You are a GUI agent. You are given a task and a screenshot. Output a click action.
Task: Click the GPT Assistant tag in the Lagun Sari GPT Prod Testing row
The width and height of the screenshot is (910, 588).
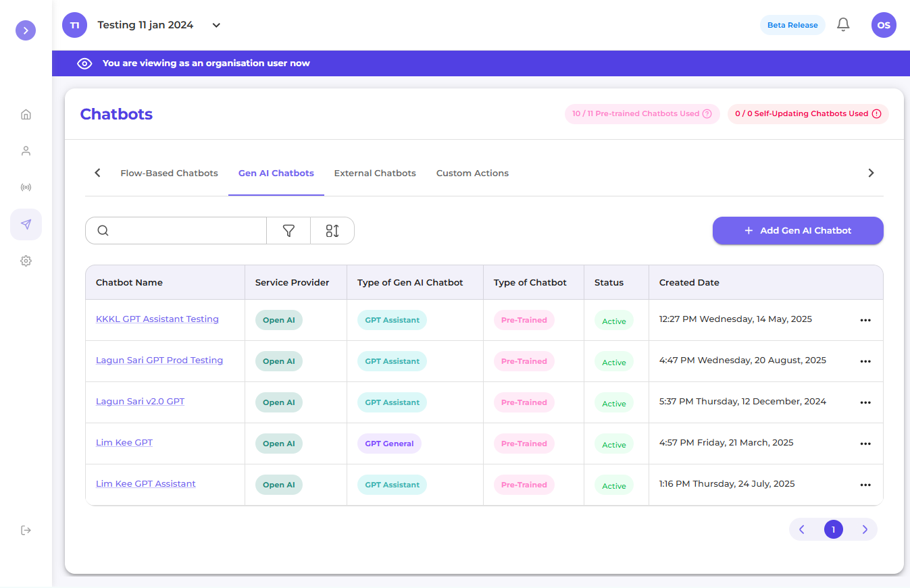pos(393,361)
